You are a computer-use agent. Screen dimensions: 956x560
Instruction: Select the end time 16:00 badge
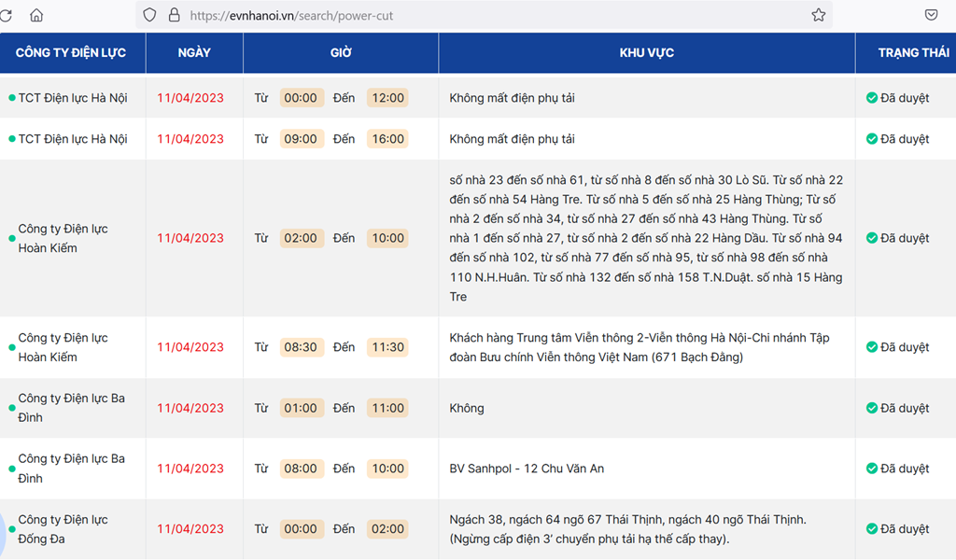coord(387,139)
